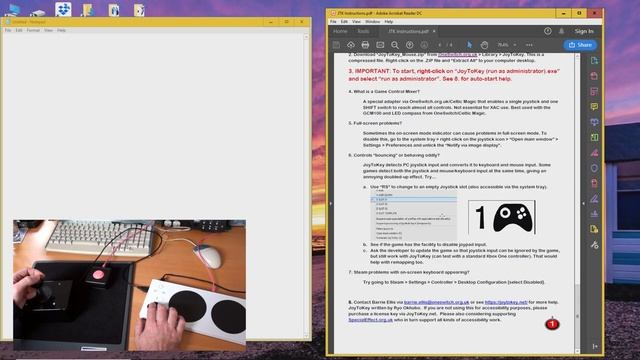The width and height of the screenshot is (640, 360).
Task: Open Acrobat Help menu
Action: (389, 22)
